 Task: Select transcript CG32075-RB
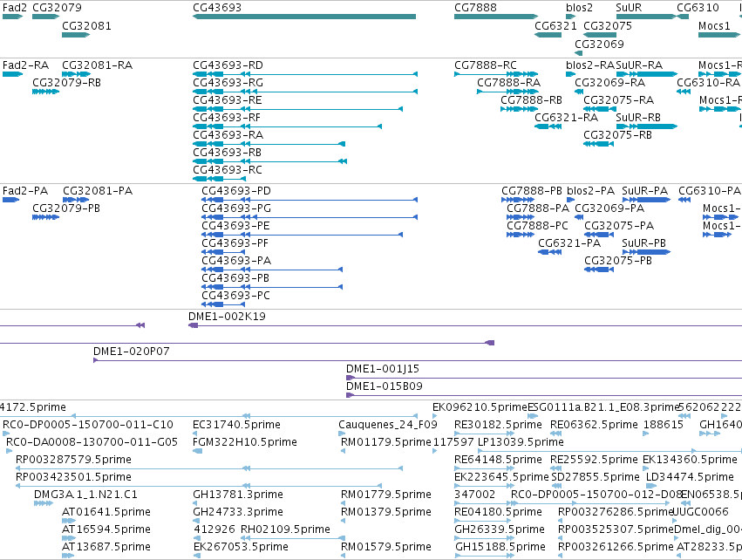(x=599, y=144)
